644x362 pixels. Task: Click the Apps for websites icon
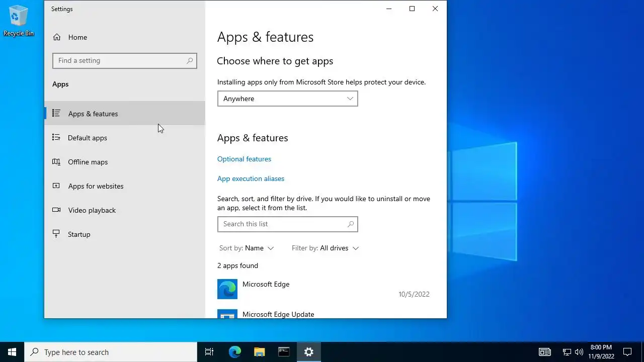click(x=56, y=186)
